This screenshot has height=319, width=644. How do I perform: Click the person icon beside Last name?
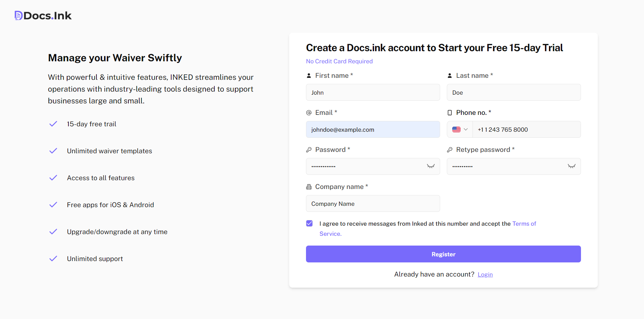click(450, 76)
